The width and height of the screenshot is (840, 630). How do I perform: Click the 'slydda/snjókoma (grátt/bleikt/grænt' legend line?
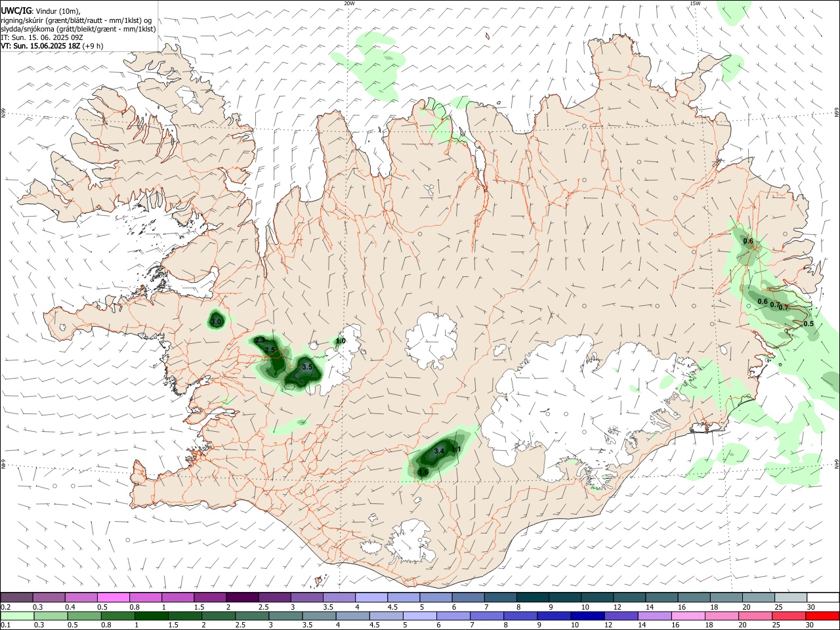[x=78, y=29]
